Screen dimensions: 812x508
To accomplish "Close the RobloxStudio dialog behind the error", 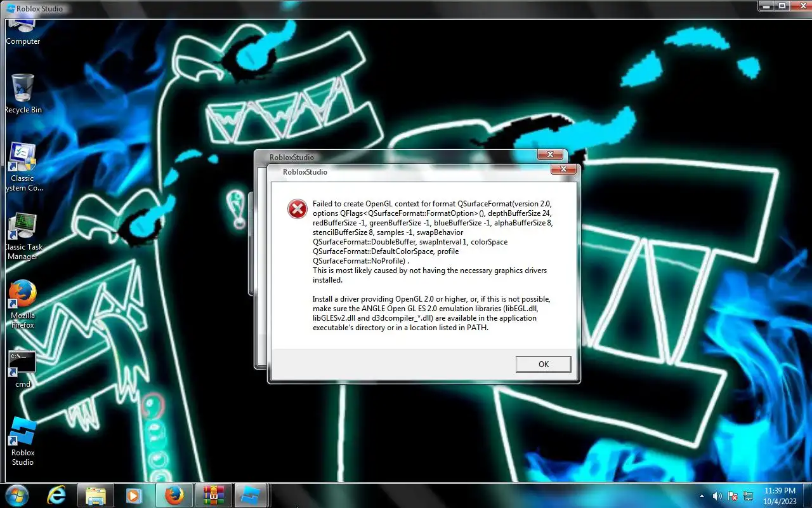I will point(550,155).
